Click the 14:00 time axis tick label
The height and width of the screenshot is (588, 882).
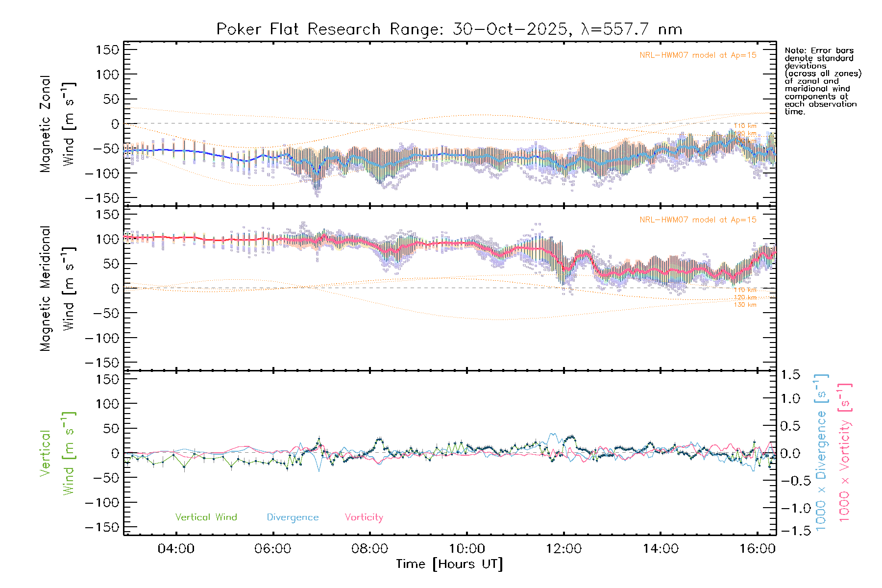click(x=661, y=548)
